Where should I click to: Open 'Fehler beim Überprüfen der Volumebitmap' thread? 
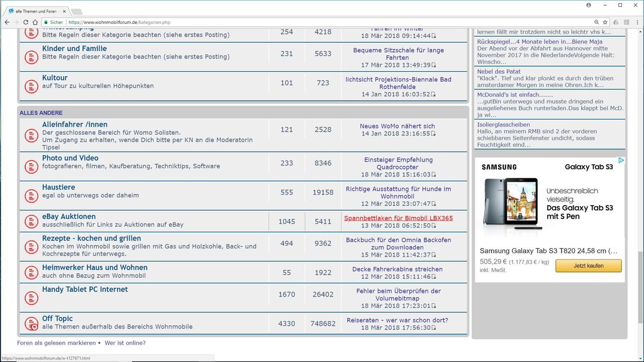coord(398,295)
